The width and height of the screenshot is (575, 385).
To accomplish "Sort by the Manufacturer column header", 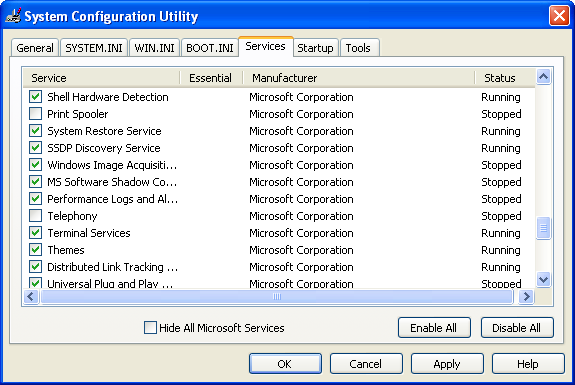I will (x=359, y=78).
